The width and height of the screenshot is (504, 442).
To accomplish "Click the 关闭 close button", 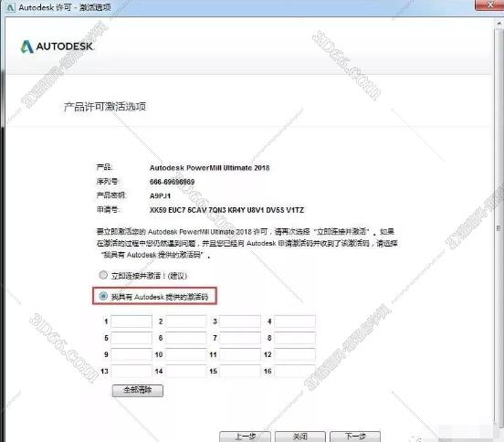I will (300, 437).
